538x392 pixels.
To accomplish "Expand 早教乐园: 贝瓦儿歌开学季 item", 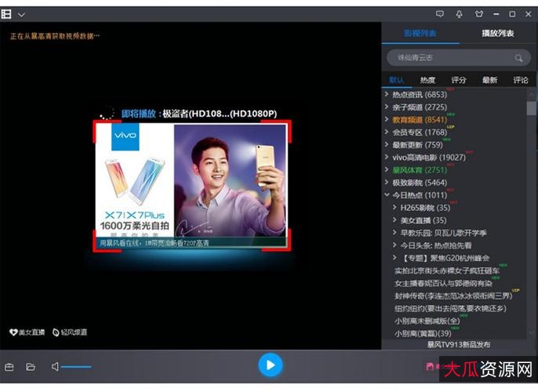I will point(394,233).
